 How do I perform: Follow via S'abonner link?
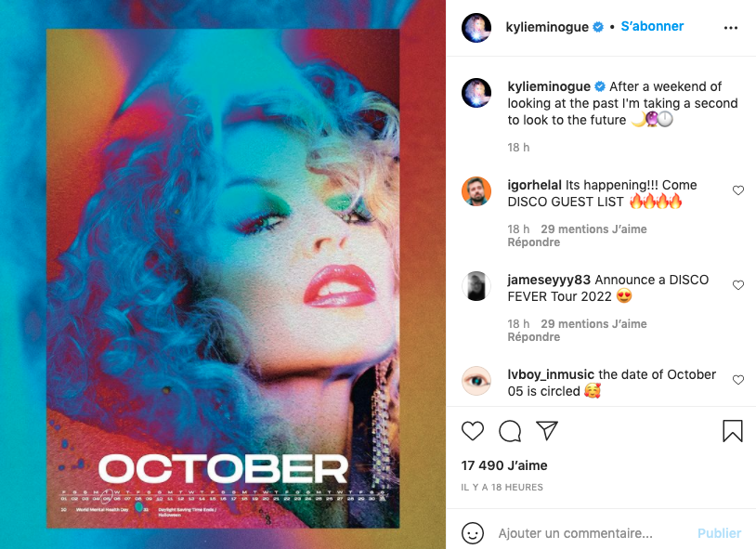pyautogui.click(x=652, y=26)
